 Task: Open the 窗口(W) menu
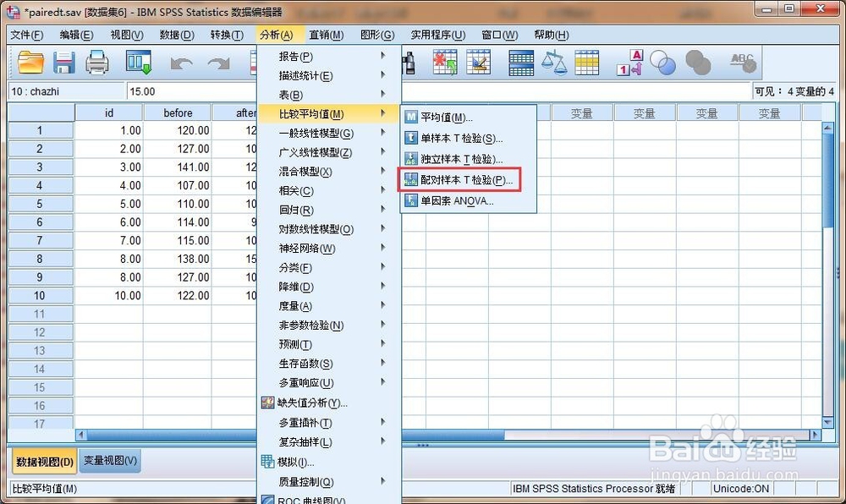(500, 35)
